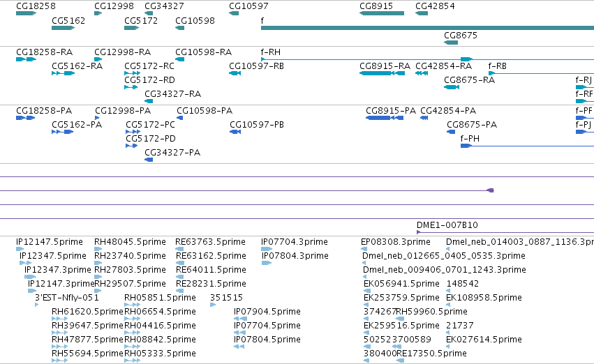Select transcript CG18258-RA
This screenshot has width=594, height=364.
(x=44, y=52)
